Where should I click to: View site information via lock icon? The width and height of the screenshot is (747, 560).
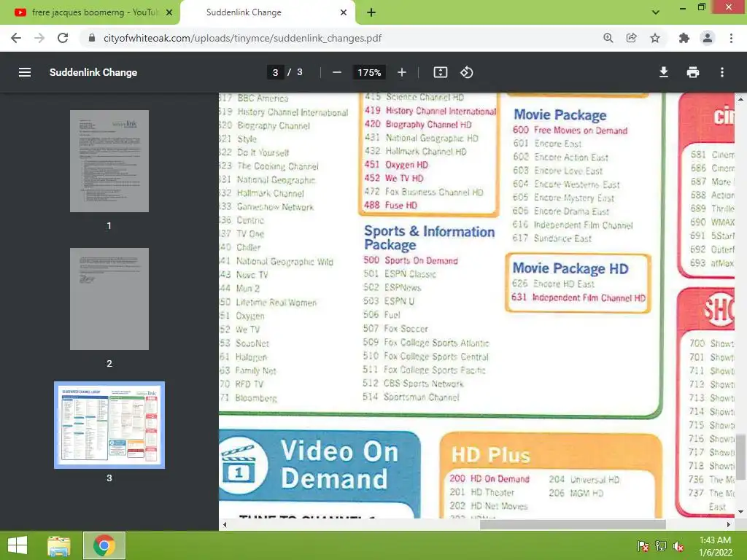(x=92, y=38)
